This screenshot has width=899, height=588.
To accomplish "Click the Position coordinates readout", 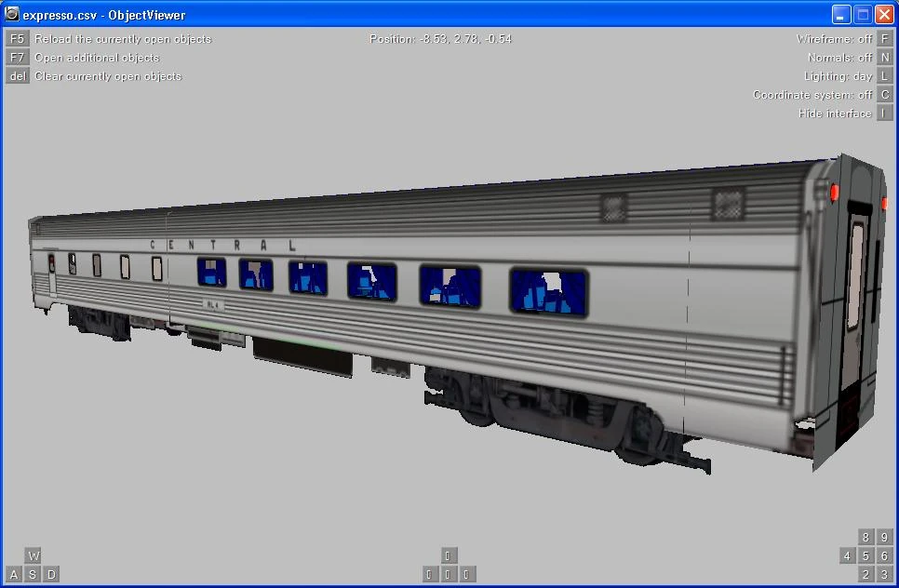I will [440, 39].
